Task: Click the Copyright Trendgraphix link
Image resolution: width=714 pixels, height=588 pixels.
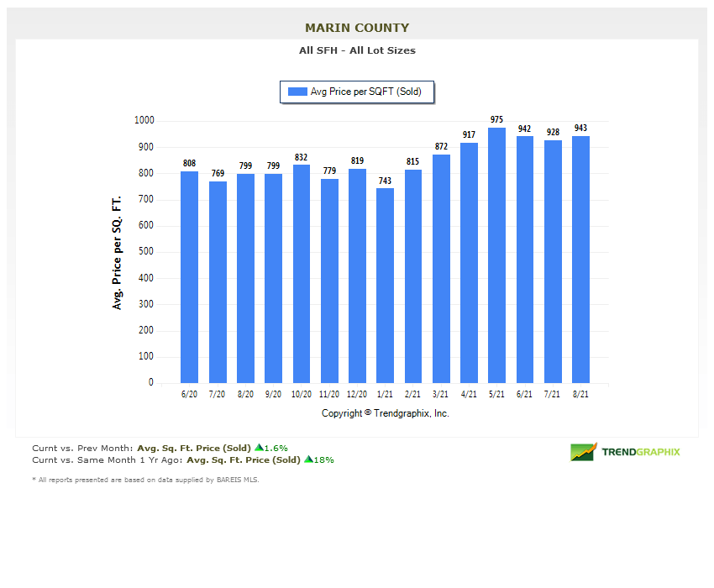Action: coord(385,413)
